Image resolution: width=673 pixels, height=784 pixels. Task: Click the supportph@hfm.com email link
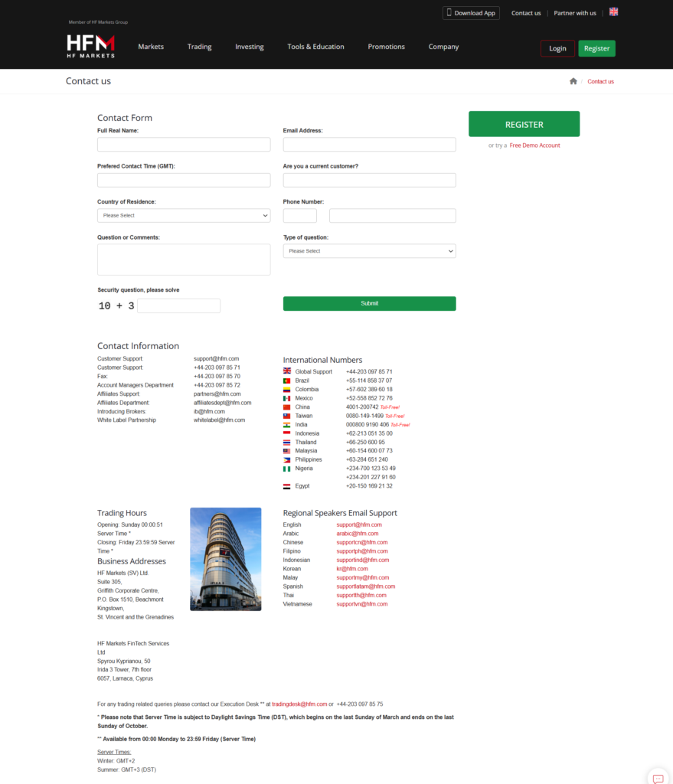click(362, 551)
